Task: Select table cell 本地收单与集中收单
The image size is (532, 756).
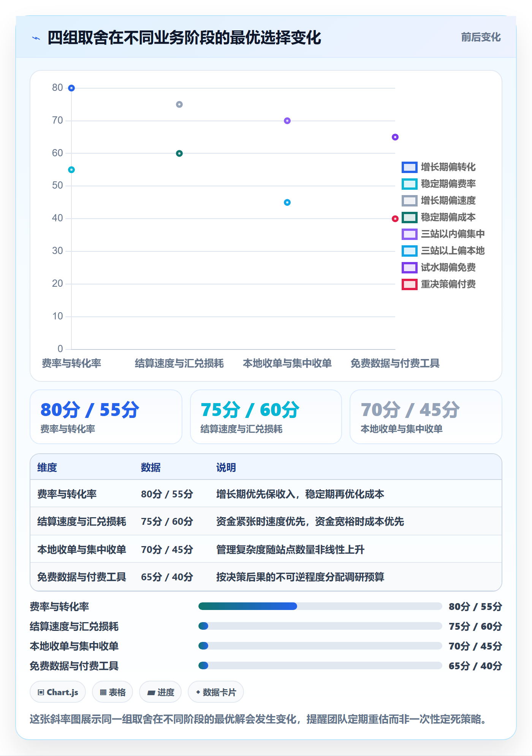Action: 82,550
